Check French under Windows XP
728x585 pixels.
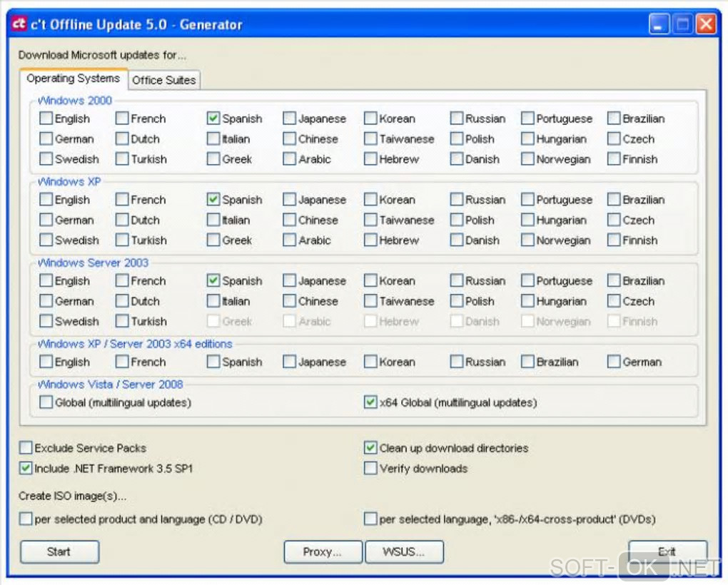[x=122, y=200]
